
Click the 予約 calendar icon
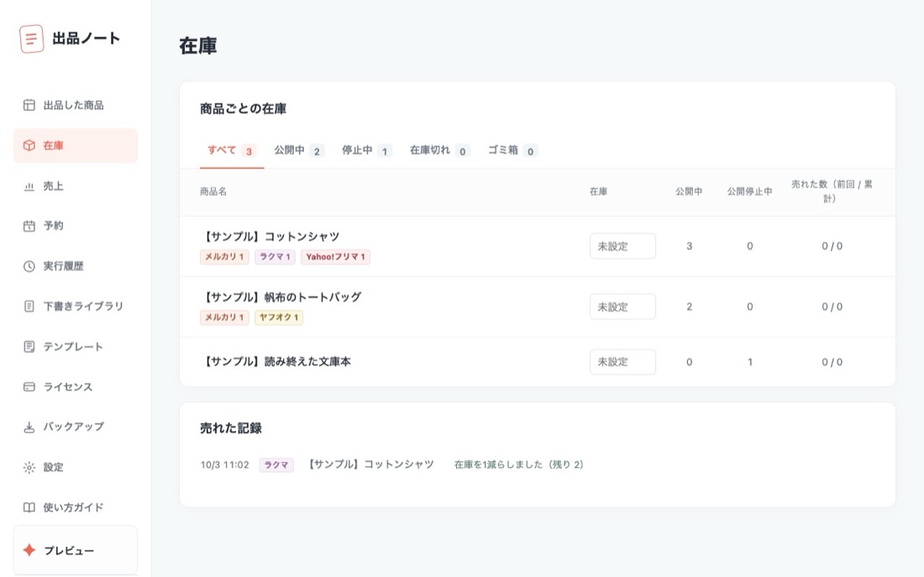coord(29,226)
